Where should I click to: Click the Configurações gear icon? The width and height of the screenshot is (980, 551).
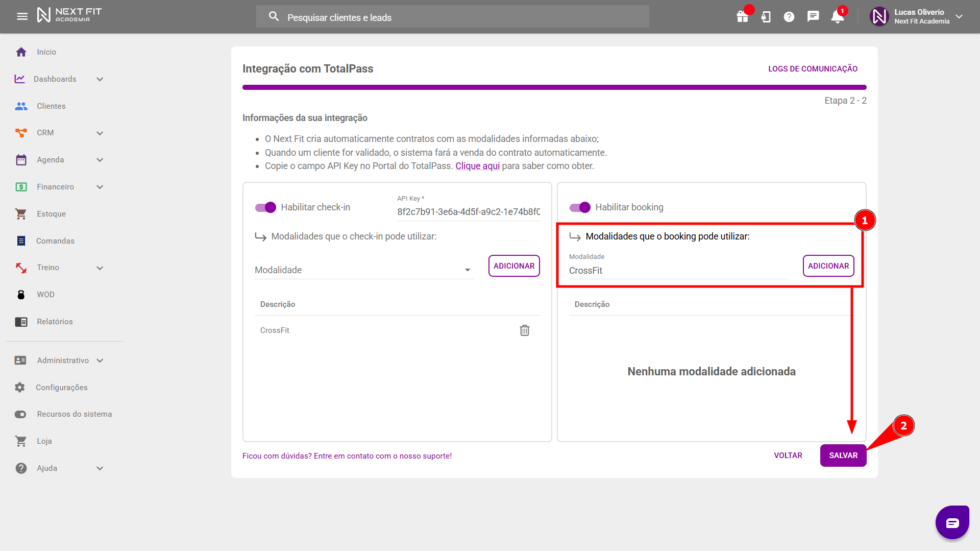click(x=20, y=387)
